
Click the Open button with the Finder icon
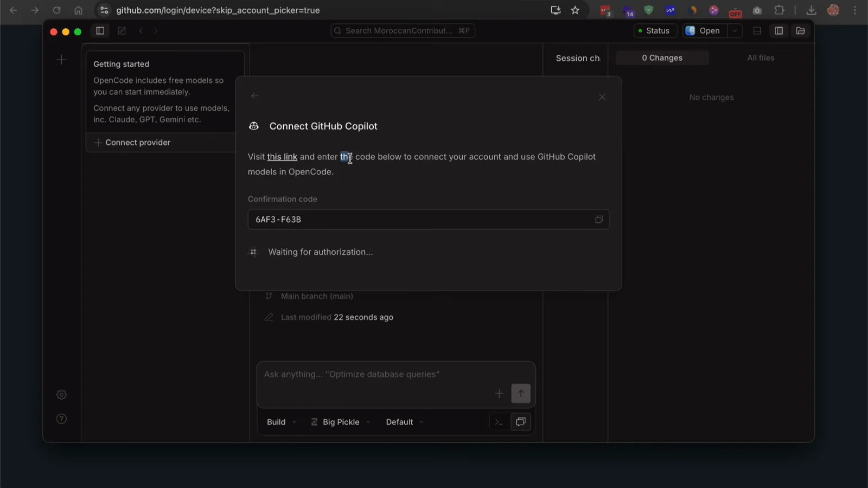coord(704,31)
